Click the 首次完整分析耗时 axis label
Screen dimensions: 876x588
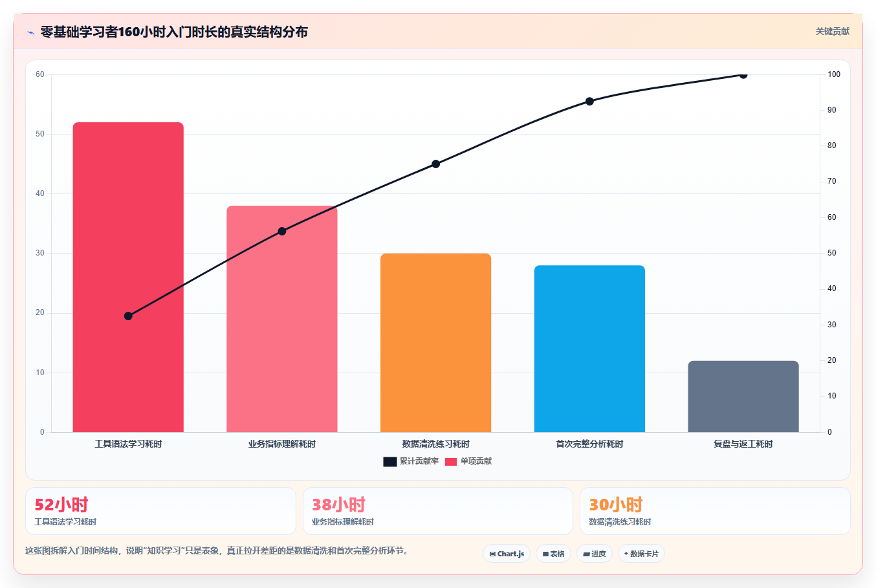589,444
